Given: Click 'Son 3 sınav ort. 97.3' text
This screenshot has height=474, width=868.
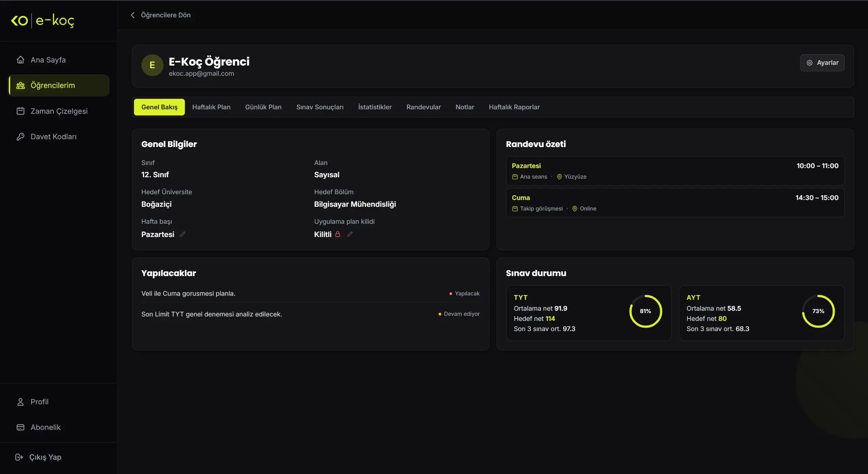Looking at the screenshot, I should click(544, 329).
